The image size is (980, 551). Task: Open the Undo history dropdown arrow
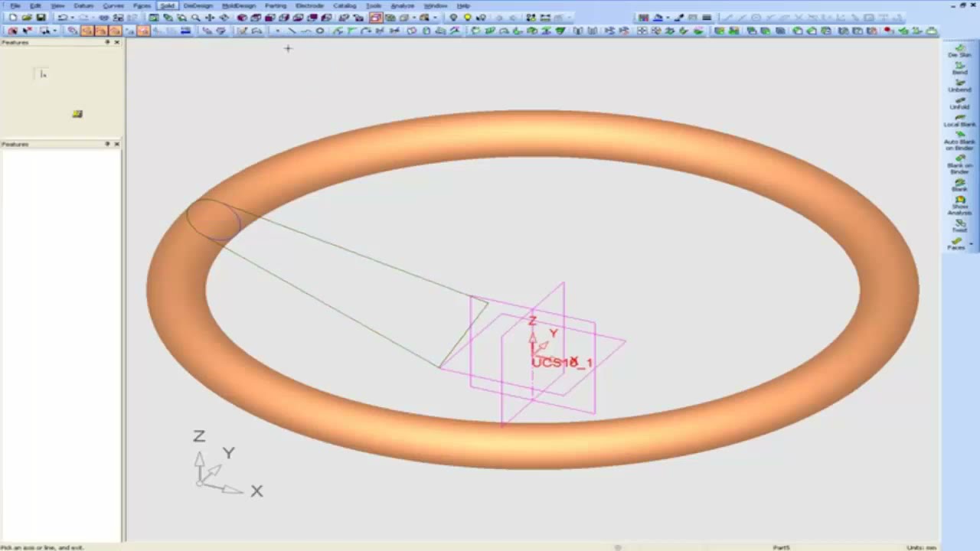72,18
